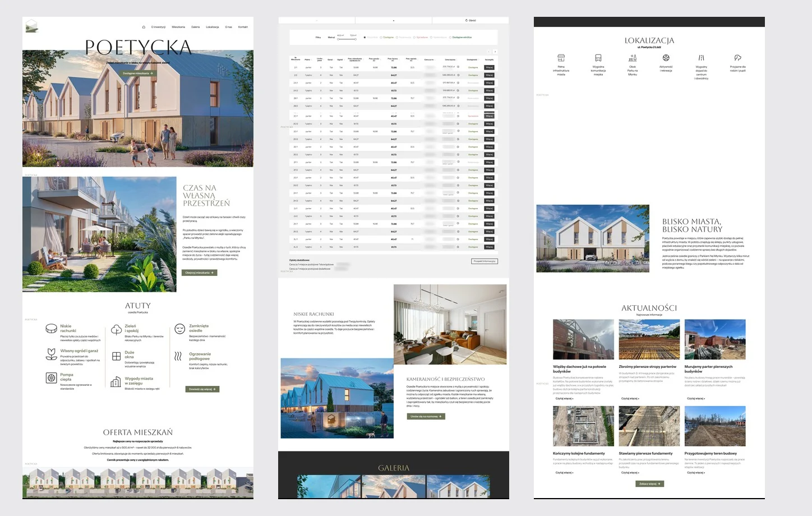Click the Wygodna komunikacja miejska bus icon
This screenshot has width=812, height=516.
pyautogui.click(x=598, y=58)
